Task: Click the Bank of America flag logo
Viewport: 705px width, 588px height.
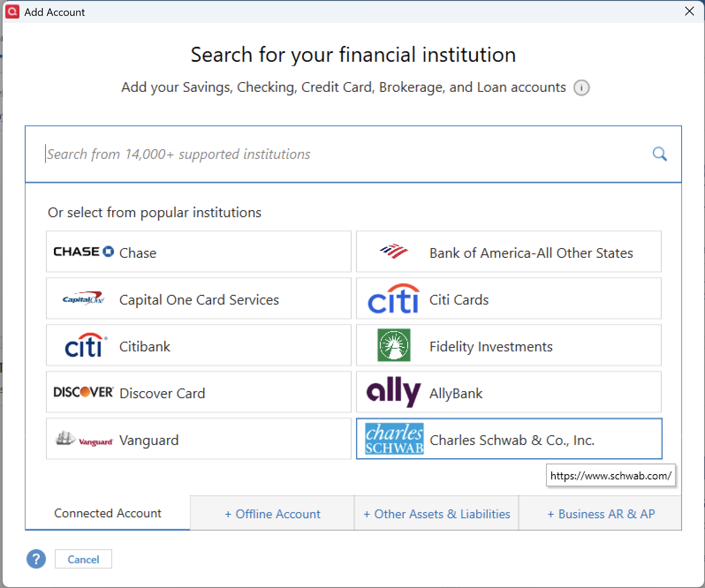Action: [394, 252]
